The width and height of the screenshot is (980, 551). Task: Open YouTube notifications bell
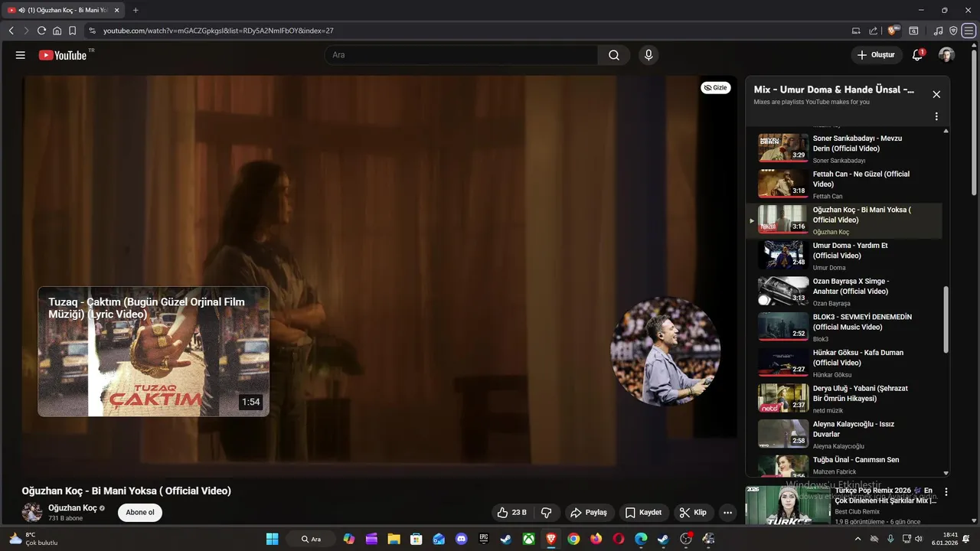[x=917, y=55]
